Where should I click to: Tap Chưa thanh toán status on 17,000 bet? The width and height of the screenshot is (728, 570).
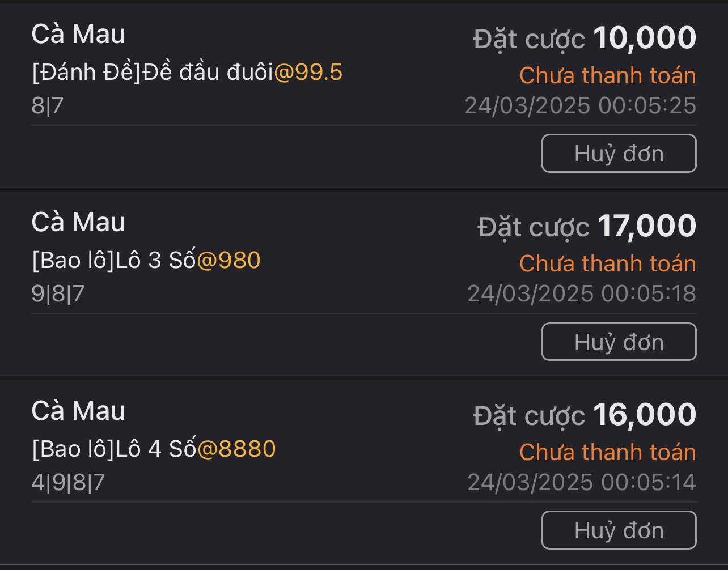(x=607, y=263)
